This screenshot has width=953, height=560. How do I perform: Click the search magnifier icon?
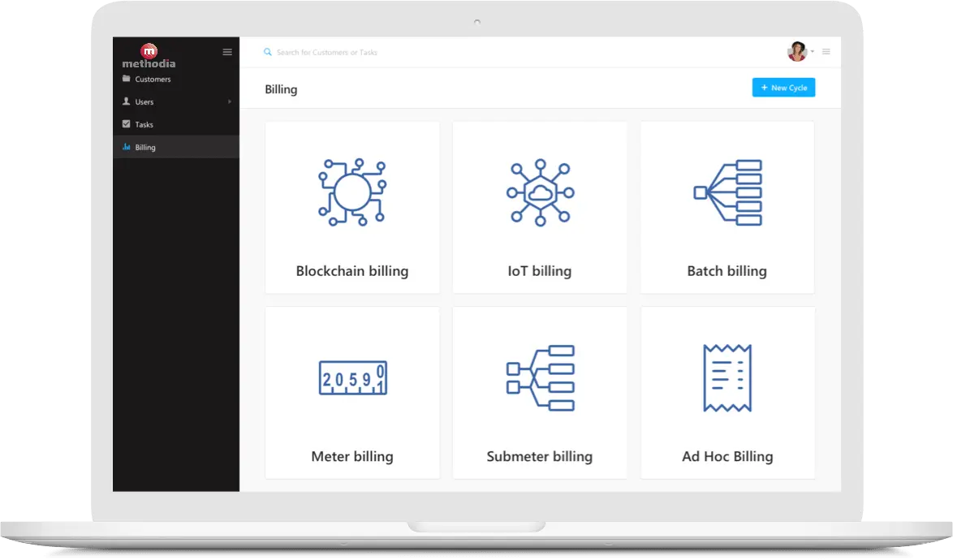[x=267, y=52]
